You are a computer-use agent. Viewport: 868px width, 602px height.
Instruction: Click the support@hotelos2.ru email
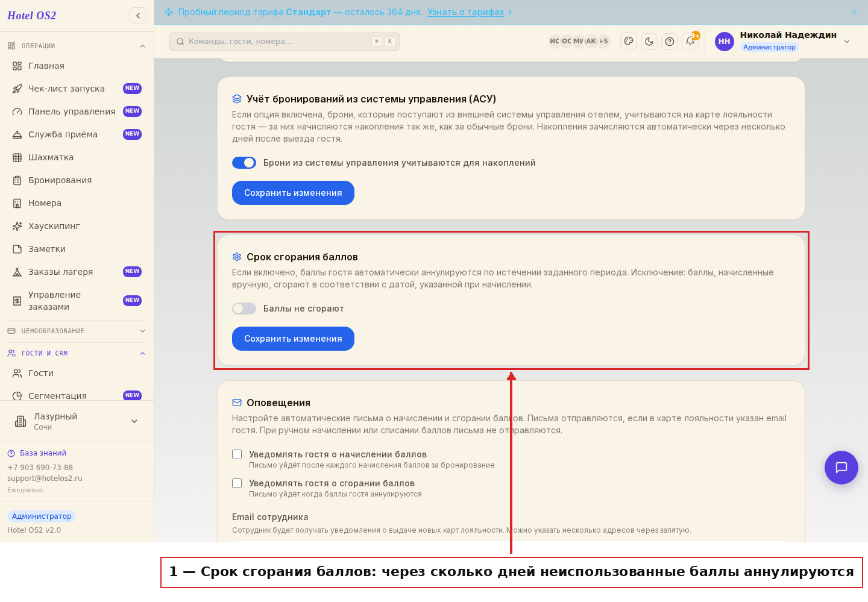coord(45,478)
